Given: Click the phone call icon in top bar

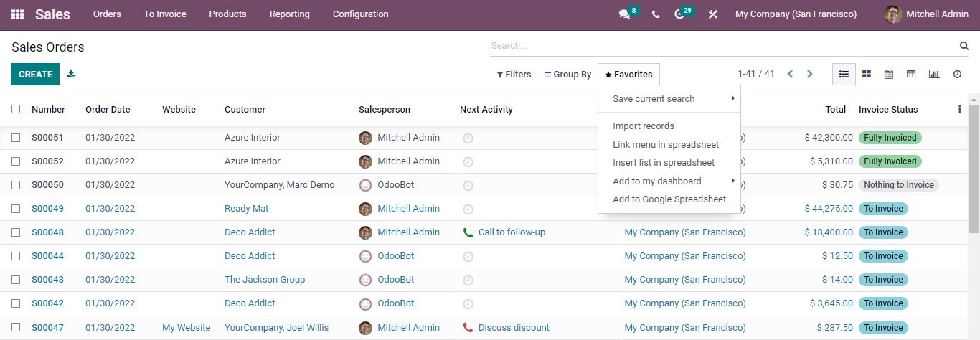Looking at the screenshot, I should pyautogui.click(x=656, y=14).
